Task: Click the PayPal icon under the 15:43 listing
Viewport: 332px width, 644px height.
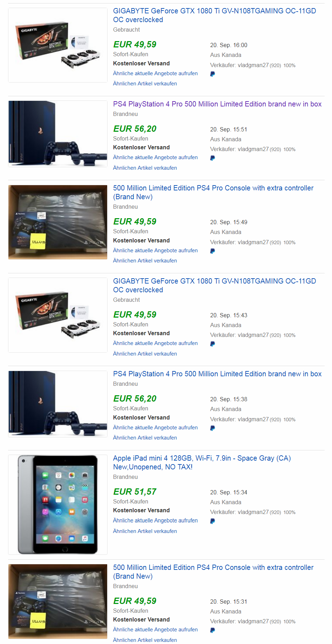Action: pos(213,344)
